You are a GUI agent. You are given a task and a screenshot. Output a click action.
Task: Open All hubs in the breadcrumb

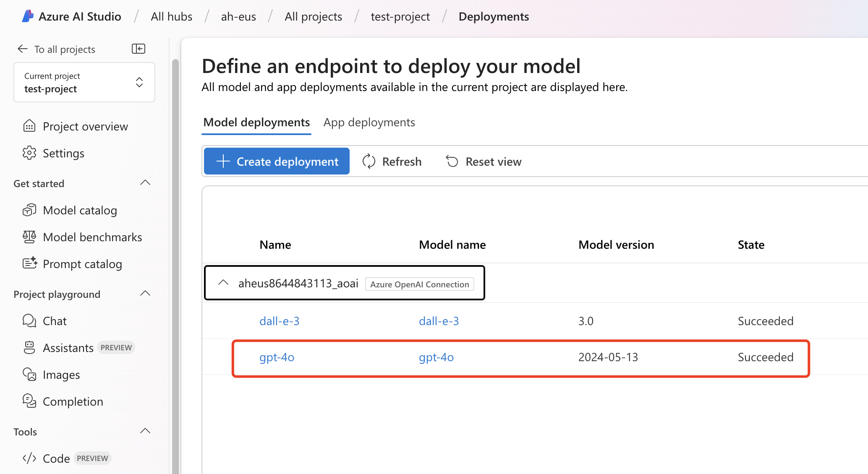click(x=171, y=17)
